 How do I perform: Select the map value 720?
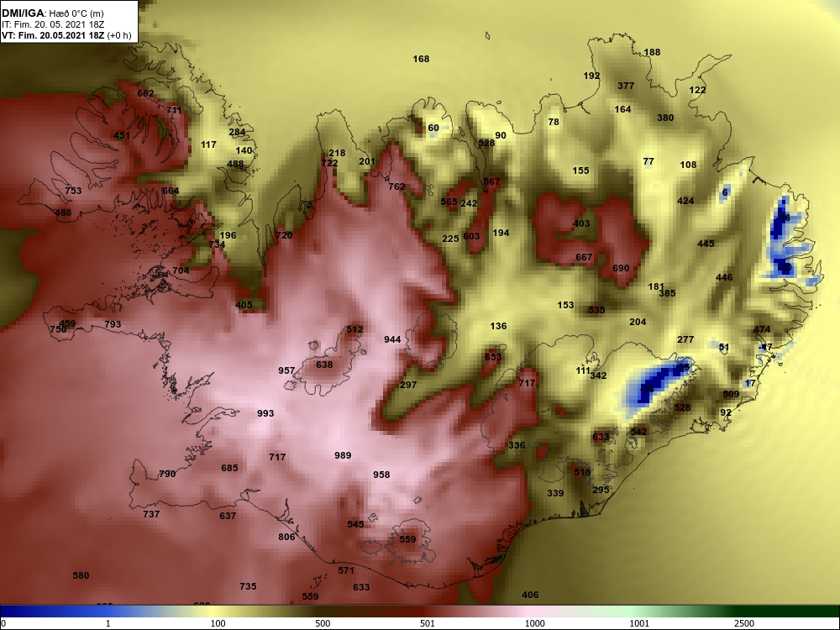click(284, 235)
